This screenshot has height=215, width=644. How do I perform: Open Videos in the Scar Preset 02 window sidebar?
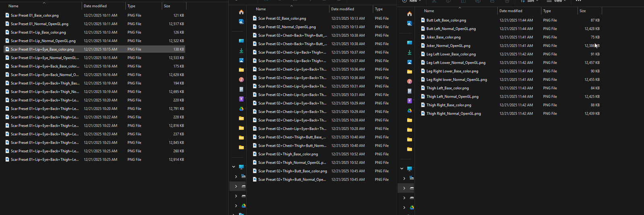[241, 99]
